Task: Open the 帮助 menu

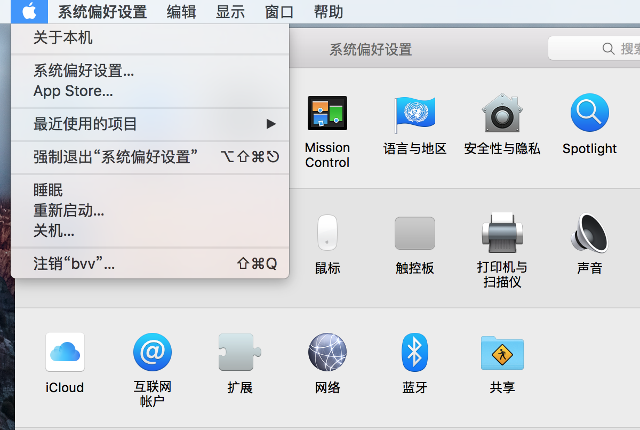Action: coord(328,11)
